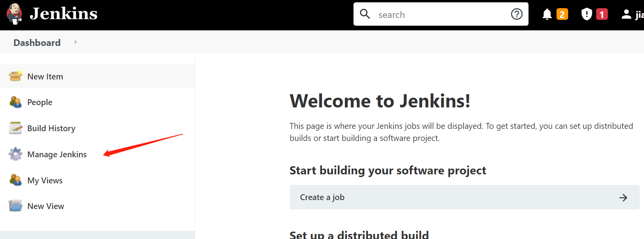The width and height of the screenshot is (644, 239).
Task: Click the Create a job button
Action: pos(464,197)
